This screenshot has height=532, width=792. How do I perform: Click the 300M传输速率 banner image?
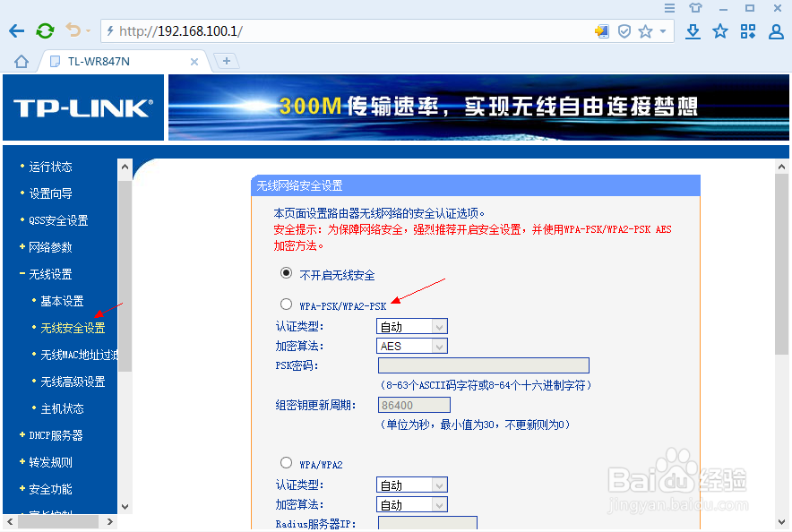pos(478,107)
